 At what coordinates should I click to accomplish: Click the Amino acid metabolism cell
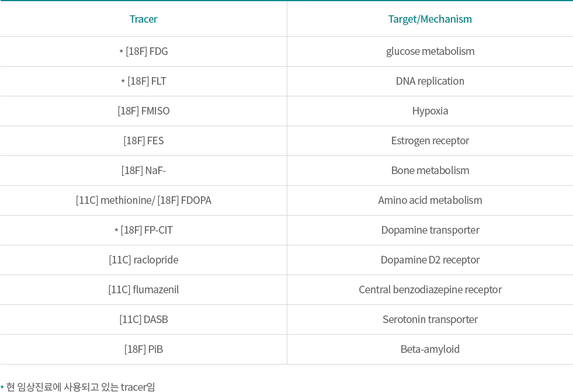(x=430, y=200)
